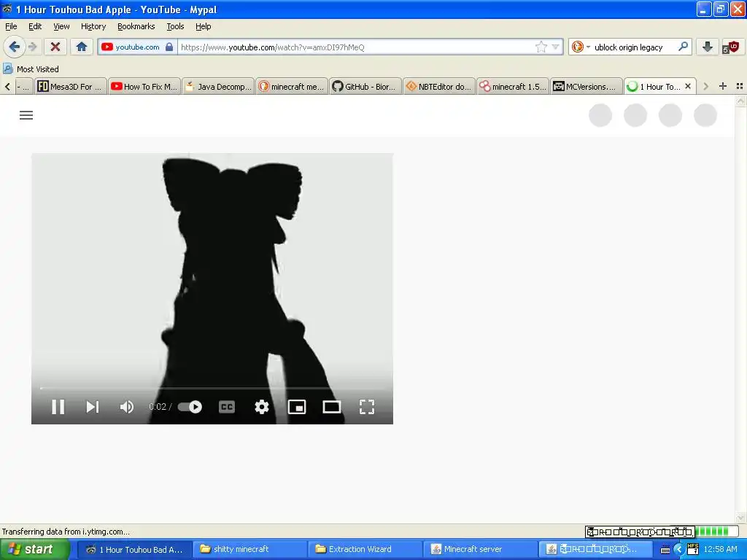Open Most Visited bookmarks folder
The width and height of the screenshot is (747, 560).
click(31, 69)
